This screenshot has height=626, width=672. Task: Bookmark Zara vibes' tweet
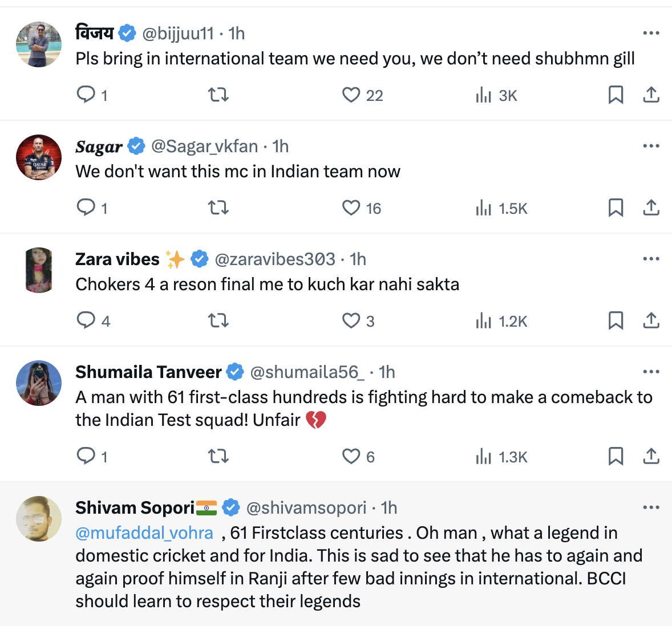pos(616,320)
